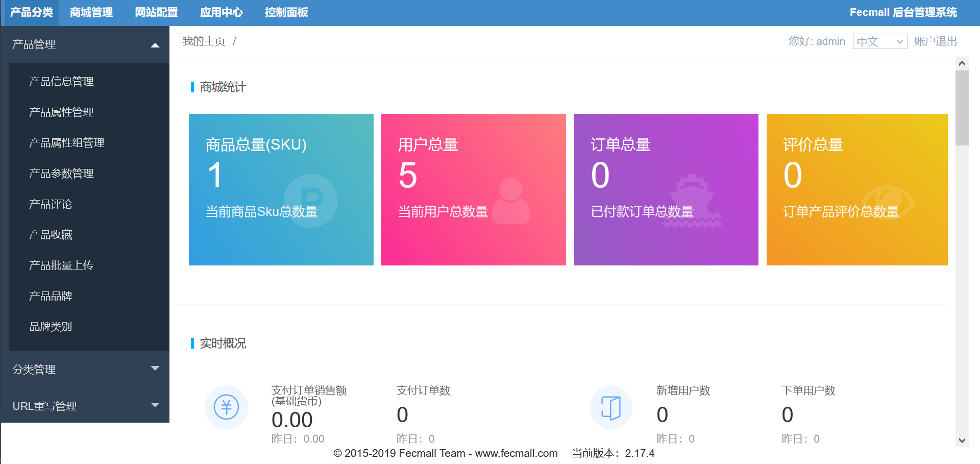Viewport: 980px width, 464px height.
Task: Click the 0.00 sales amount value
Action: click(292, 420)
